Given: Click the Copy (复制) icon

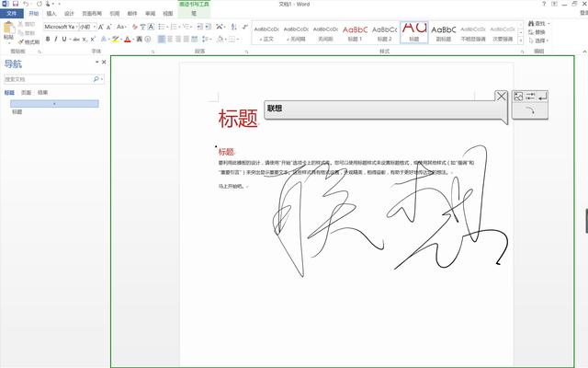Looking at the screenshot, I should coord(20,33).
